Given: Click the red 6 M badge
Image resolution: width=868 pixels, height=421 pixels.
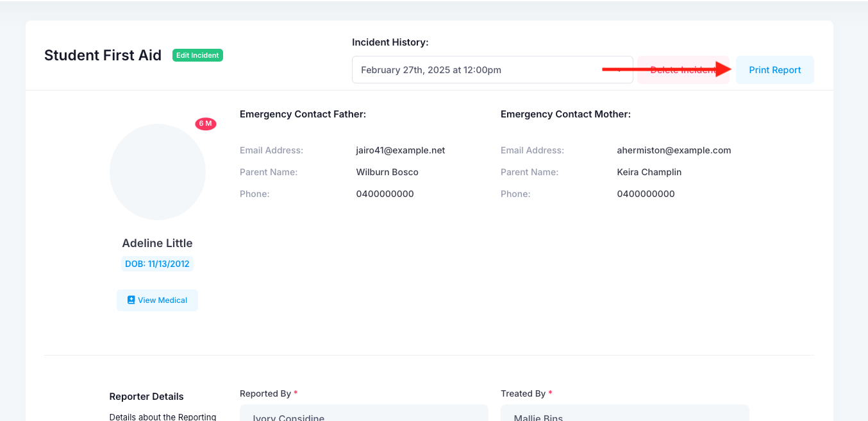Looking at the screenshot, I should click(206, 124).
